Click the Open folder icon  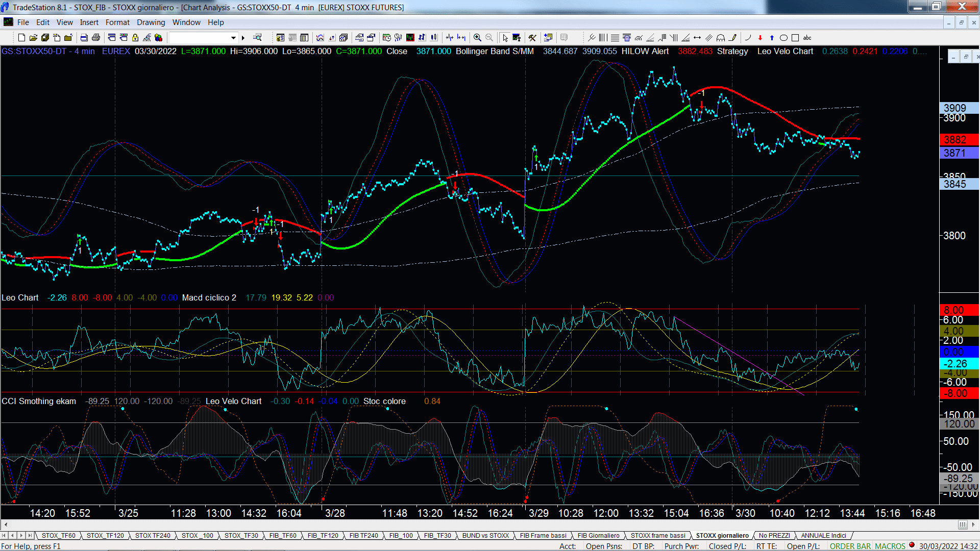tap(33, 38)
